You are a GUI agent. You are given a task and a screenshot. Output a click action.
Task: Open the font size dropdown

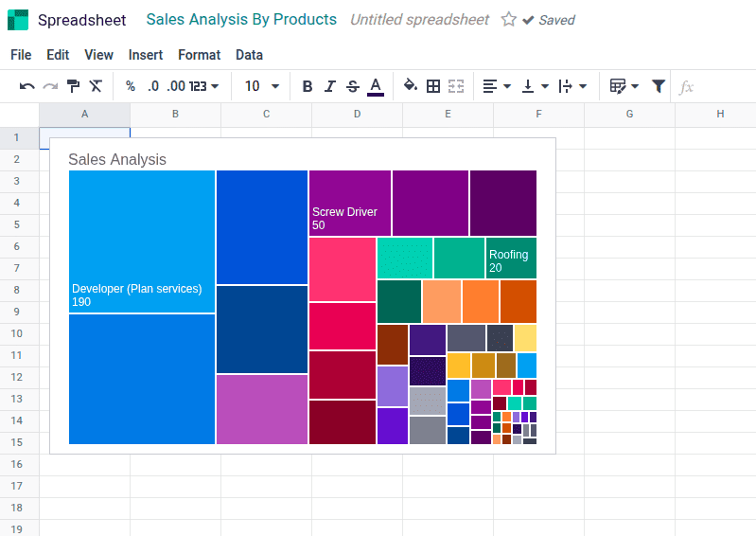point(262,86)
